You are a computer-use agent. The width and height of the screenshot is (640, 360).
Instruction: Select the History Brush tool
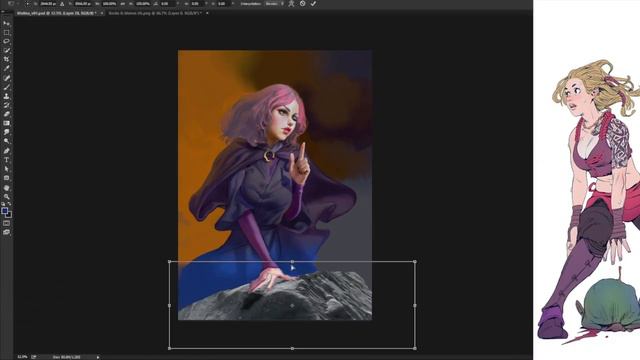pos(7,105)
